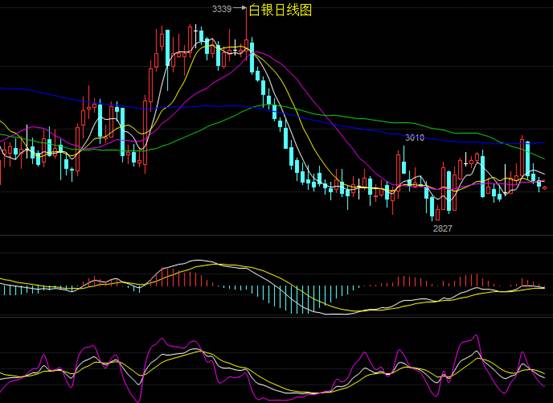The width and height of the screenshot is (553, 403).
Task: Click the last small red candlestick at right edge
Action: click(x=545, y=188)
